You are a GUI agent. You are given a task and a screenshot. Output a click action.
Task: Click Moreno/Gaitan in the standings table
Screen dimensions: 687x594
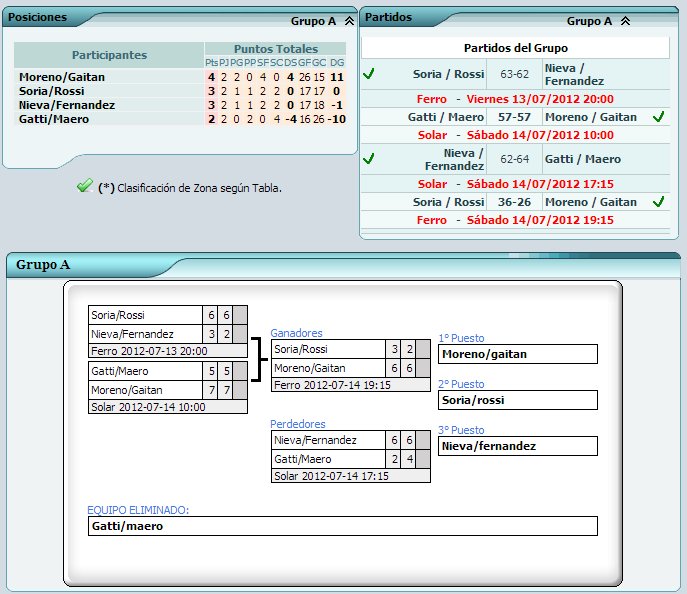(61, 77)
